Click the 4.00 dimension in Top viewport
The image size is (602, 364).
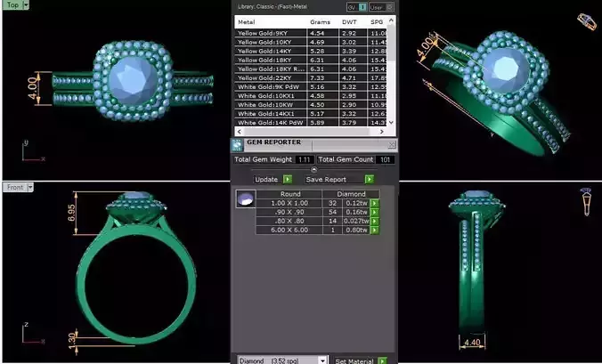click(32, 88)
